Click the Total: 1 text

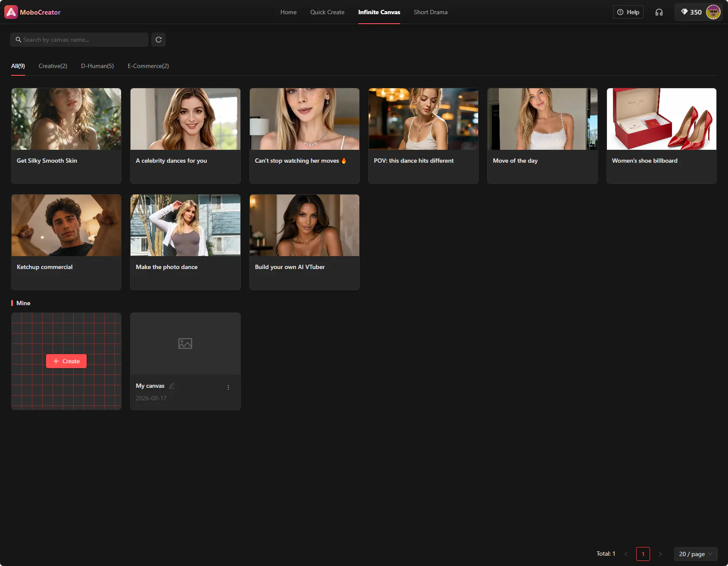click(606, 554)
